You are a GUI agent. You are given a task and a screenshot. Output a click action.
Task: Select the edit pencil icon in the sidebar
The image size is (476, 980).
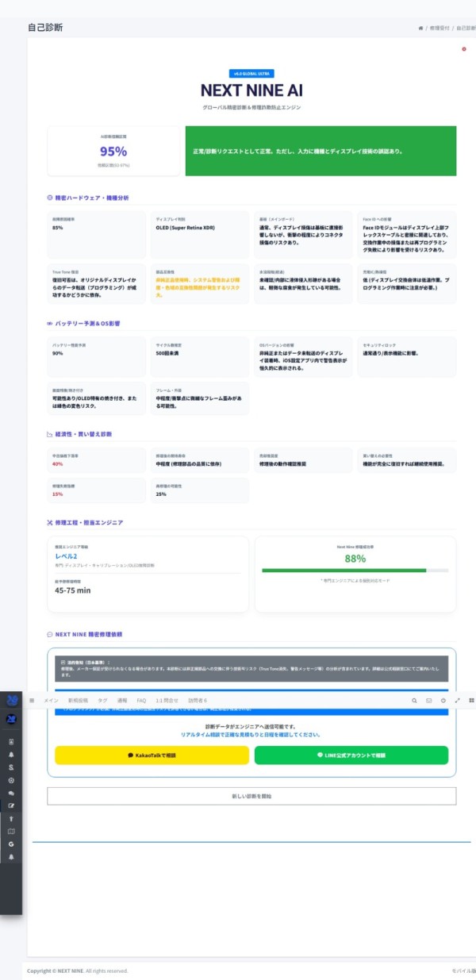[x=12, y=805]
